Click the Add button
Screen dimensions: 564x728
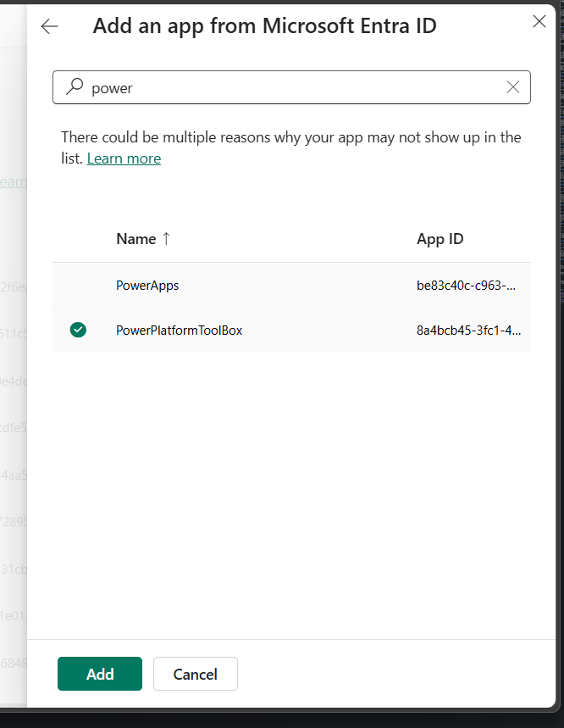click(99, 674)
